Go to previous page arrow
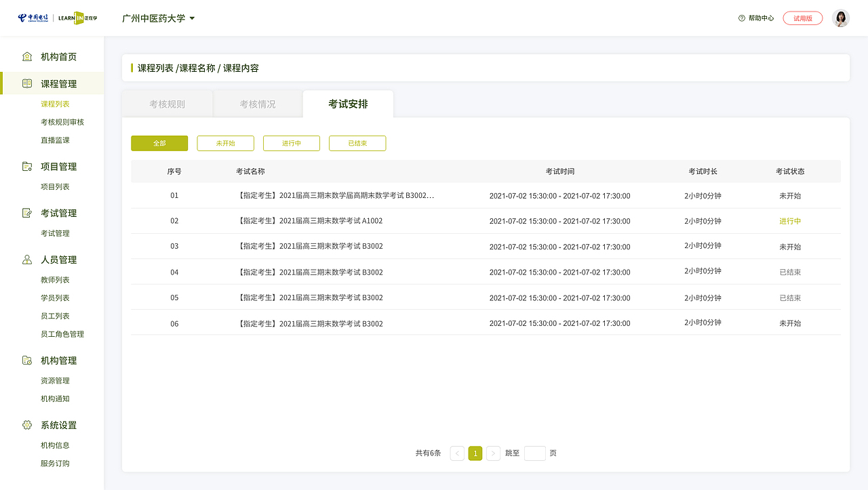This screenshot has width=868, height=490. [x=457, y=453]
